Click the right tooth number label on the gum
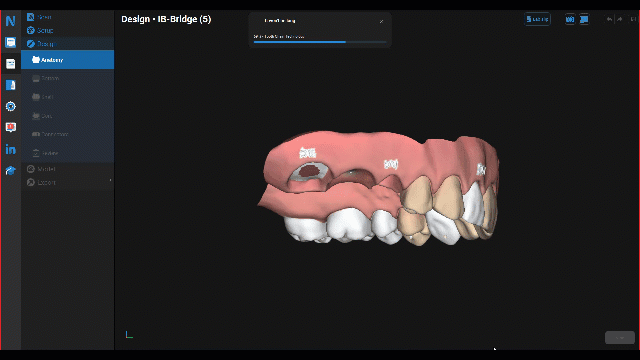Screen dimensions: 640x360 coord(481,169)
